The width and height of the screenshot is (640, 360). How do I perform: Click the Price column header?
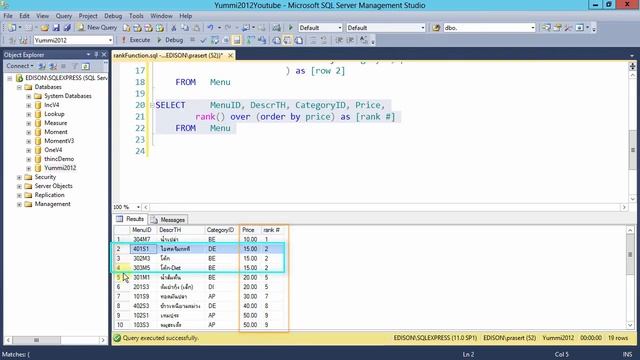coord(250,230)
